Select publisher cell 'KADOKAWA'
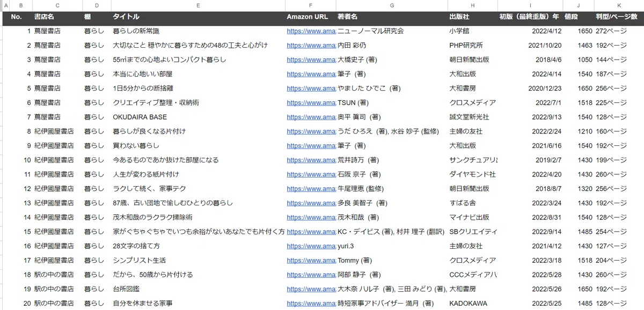 473,303
